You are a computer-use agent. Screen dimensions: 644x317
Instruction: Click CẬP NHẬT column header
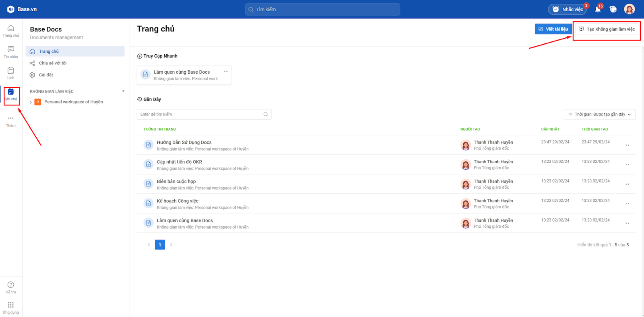coord(550,130)
